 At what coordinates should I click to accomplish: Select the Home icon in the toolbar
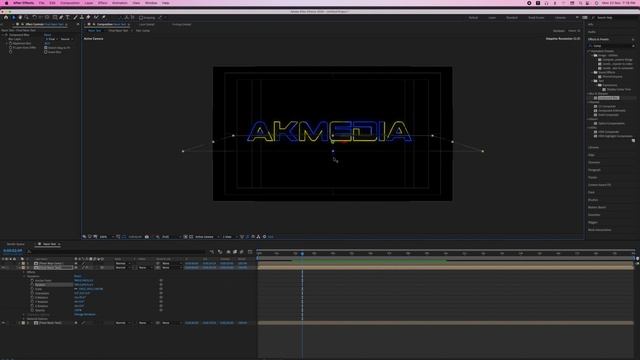pyautogui.click(x=6, y=18)
